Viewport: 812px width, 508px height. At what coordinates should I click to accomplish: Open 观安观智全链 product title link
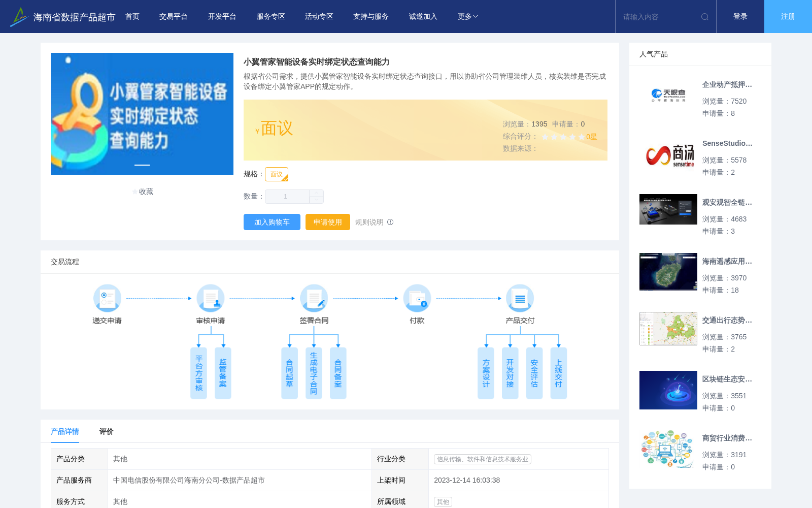click(x=727, y=202)
